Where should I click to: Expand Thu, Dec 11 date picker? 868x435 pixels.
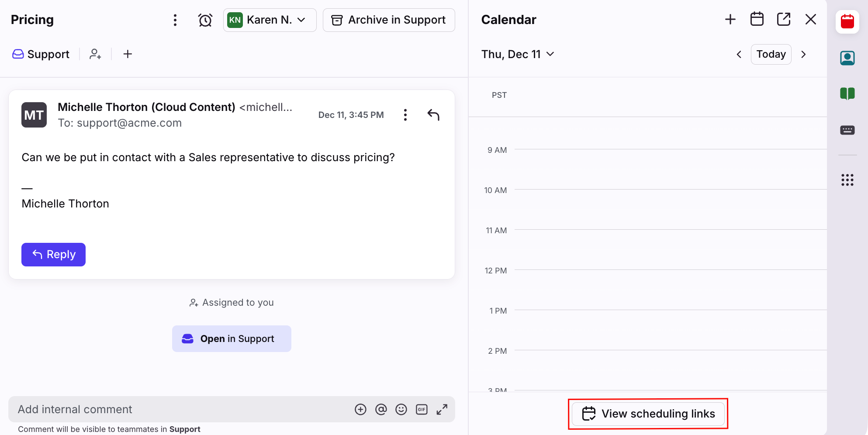[518, 54]
